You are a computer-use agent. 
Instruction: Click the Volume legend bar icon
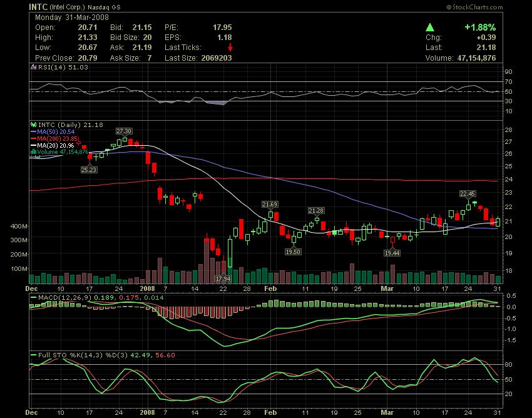point(34,151)
